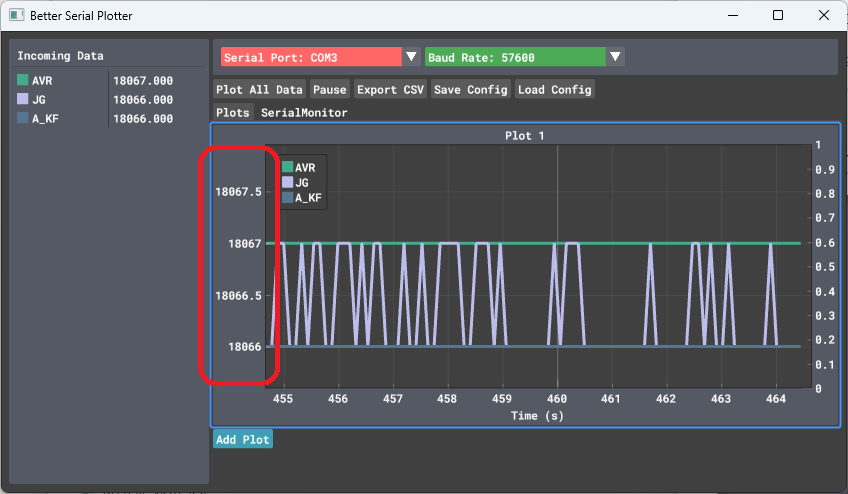Switch to the Plots tab
Screen dimensions: 848x494
(233, 112)
